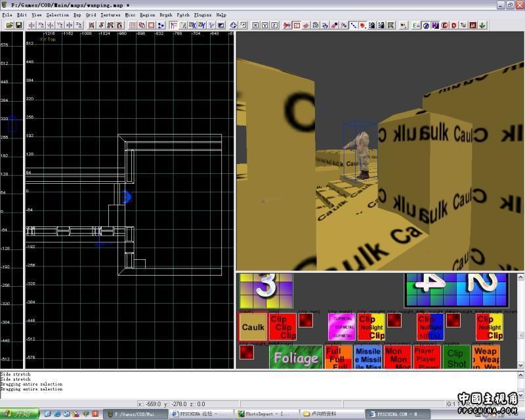Click the Open map folder icon
Image resolution: width=525 pixels, height=420 pixels.
click(x=9, y=25)
